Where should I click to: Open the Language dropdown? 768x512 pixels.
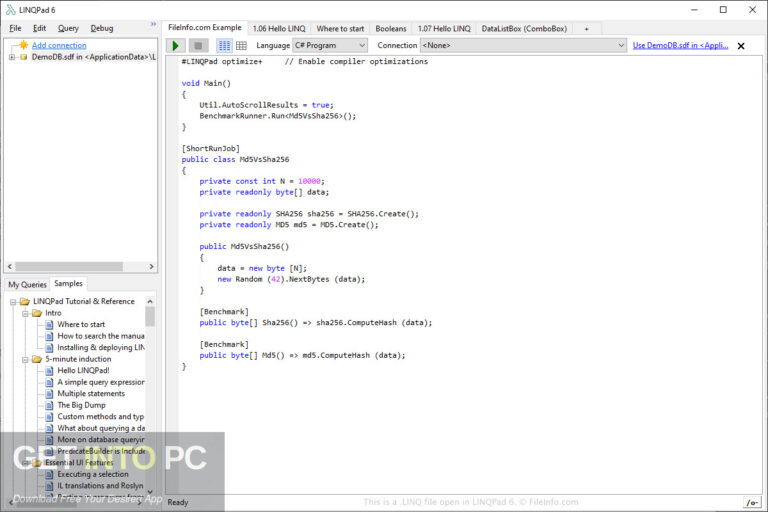point(330,45)
